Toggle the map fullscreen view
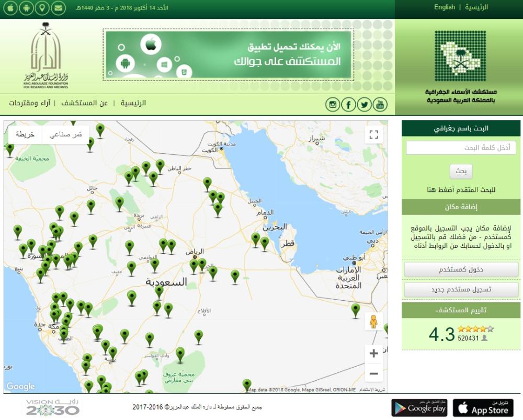 point(373,134)
